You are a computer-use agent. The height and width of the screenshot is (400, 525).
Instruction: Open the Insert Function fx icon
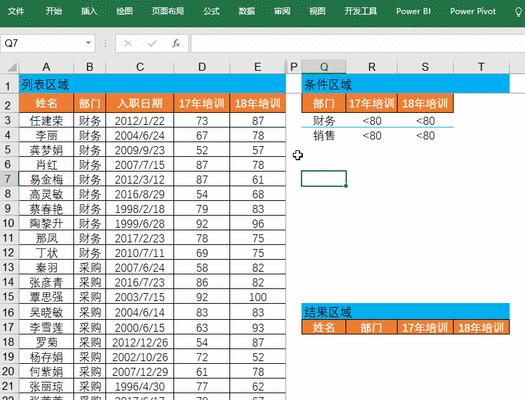[x=176, y=43]
